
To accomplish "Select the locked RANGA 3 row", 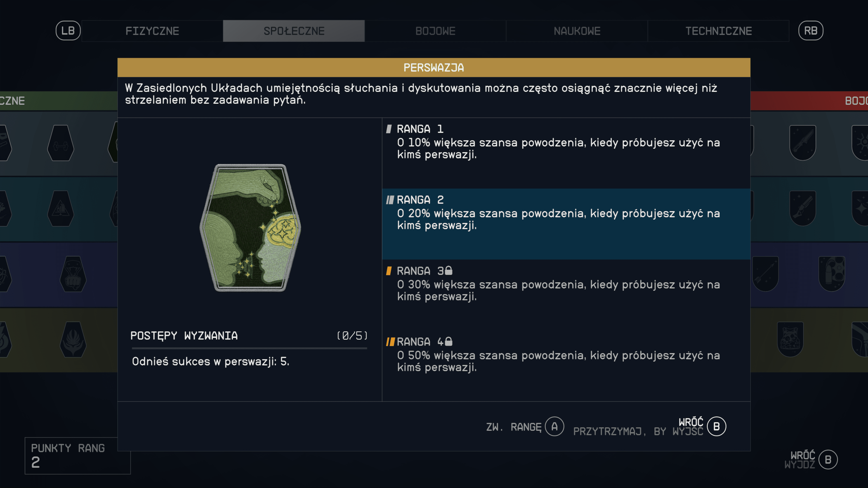I will click(566, 295).
